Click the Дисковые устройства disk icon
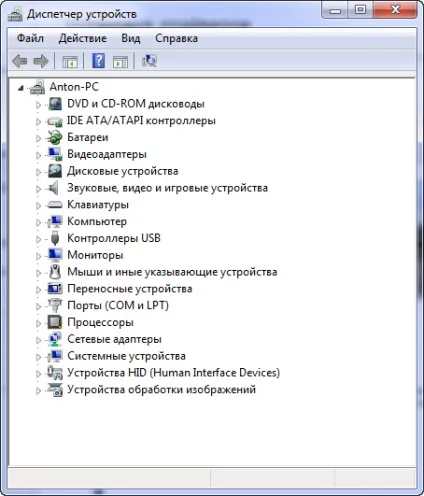This screenshot has width=424, height=496. click(x=55, y=171)
